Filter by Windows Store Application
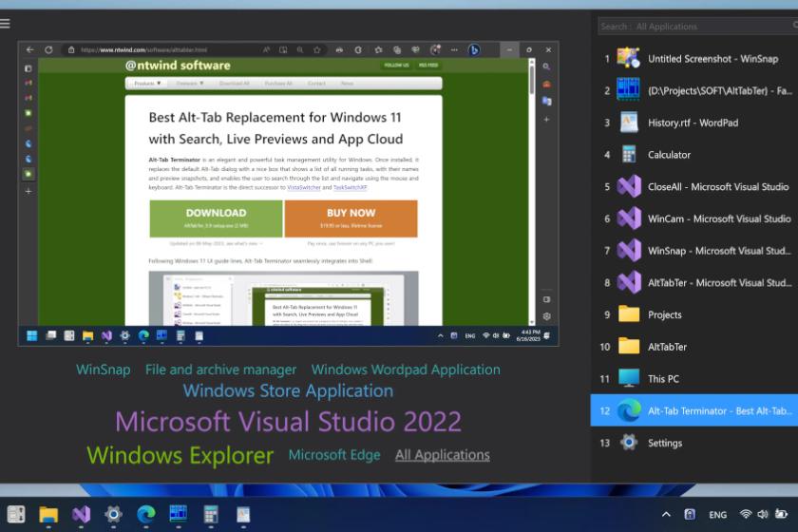This screenshot has height=532, width=798. click(288, 391)
